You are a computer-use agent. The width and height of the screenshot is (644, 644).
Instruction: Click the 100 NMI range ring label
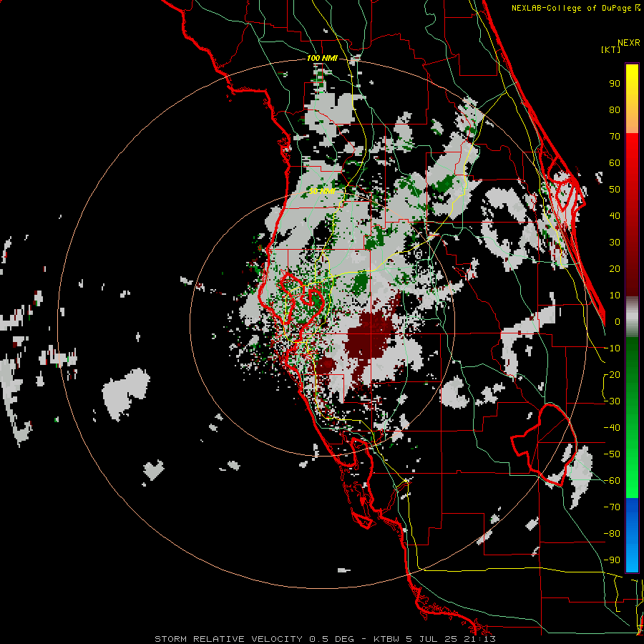pos(322,59)
